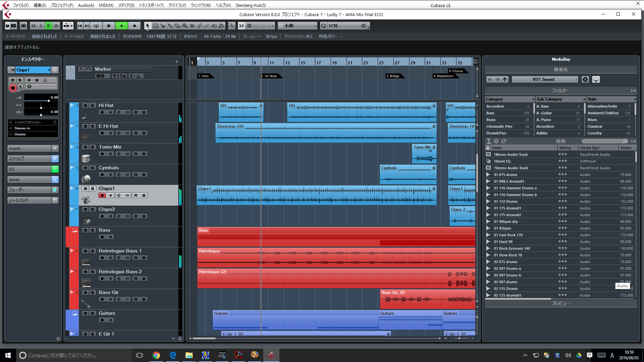Click the transport Record button
644x362 pixels.
pos(135,26)
